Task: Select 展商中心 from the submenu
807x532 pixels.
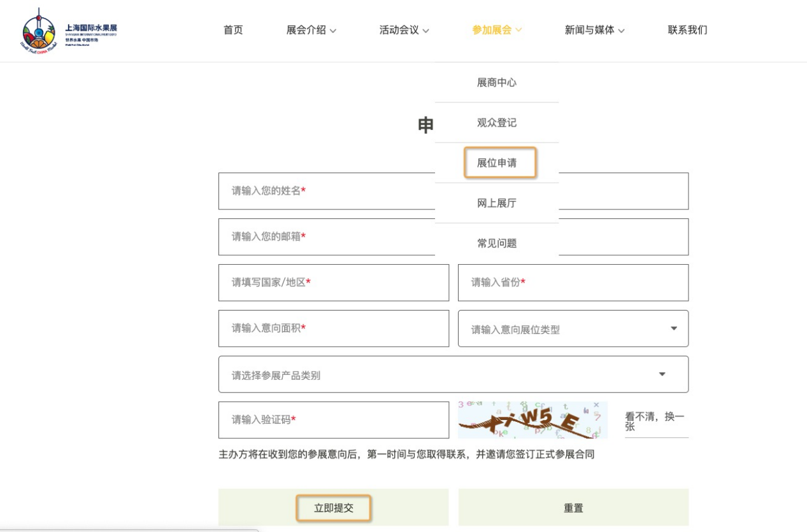Action: click(x=496, y=83)
